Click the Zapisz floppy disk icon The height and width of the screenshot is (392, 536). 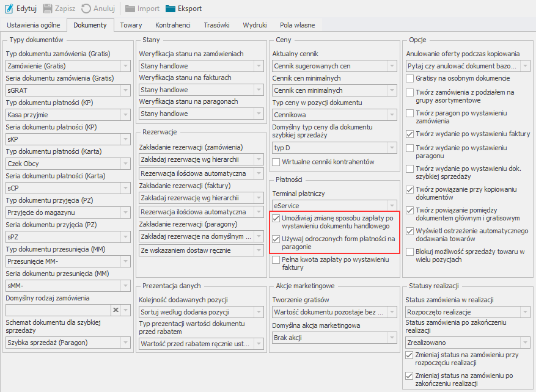(47, 9)
